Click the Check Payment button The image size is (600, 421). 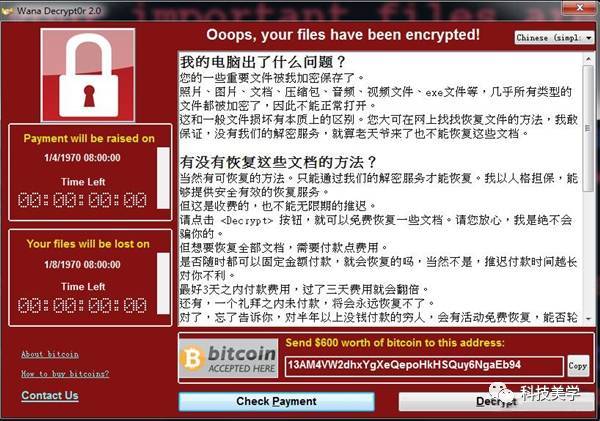[x=276, y=401]
